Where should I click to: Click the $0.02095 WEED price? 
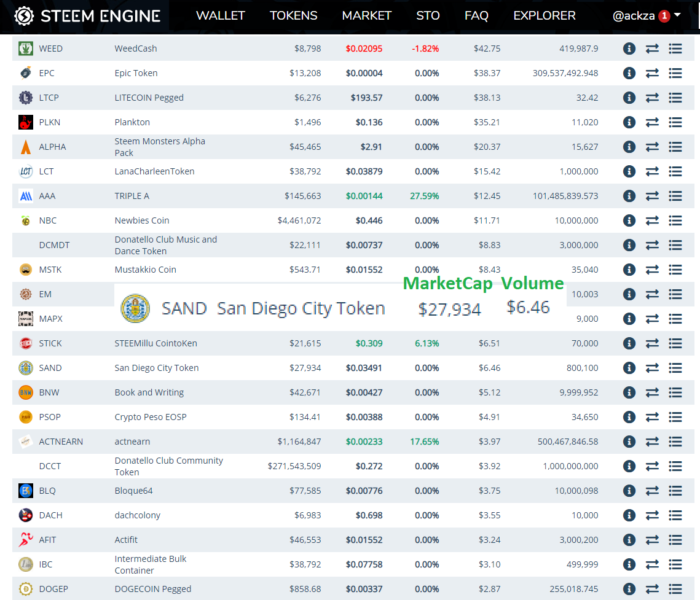point(364,49)
